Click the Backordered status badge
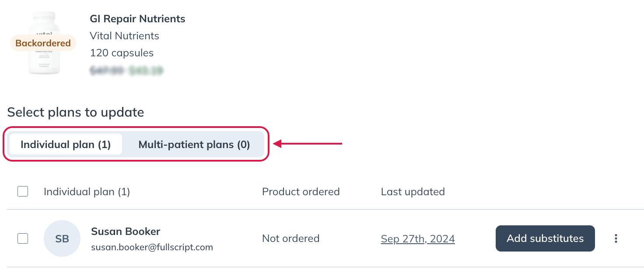The width and height of the screenshot is (644, 276). pos(42,43)
